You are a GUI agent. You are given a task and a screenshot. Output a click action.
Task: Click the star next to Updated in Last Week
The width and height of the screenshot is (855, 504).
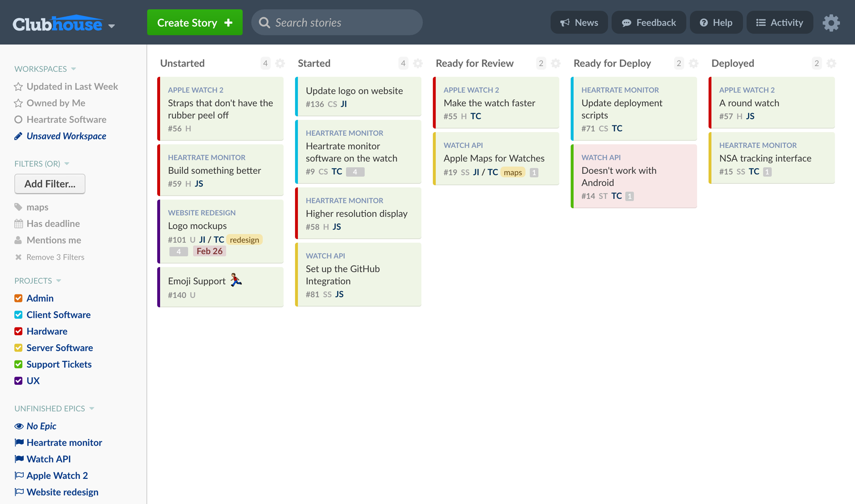19,86
